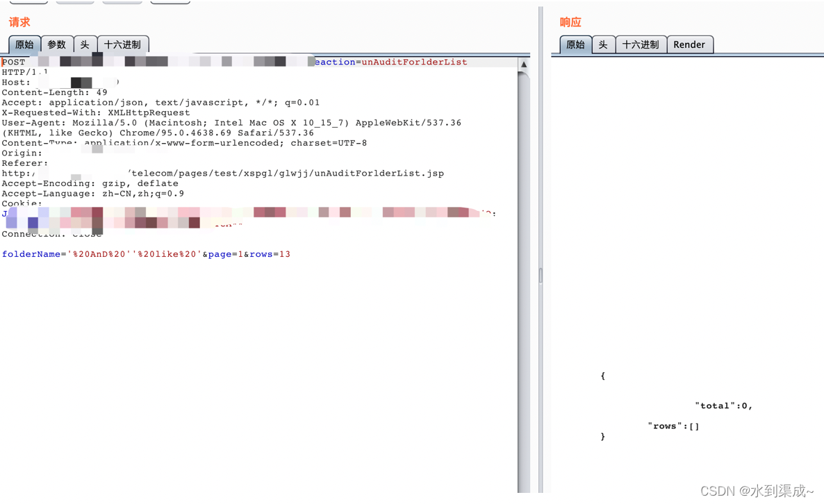
Task: Click the unAuditForlderList action value
Action: (x=414, y=62)
